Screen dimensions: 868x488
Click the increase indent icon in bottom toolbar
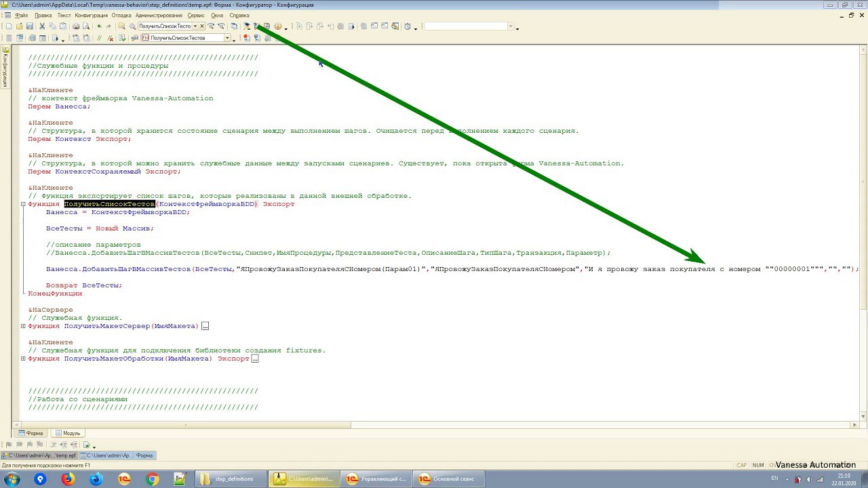pos(63,445)
